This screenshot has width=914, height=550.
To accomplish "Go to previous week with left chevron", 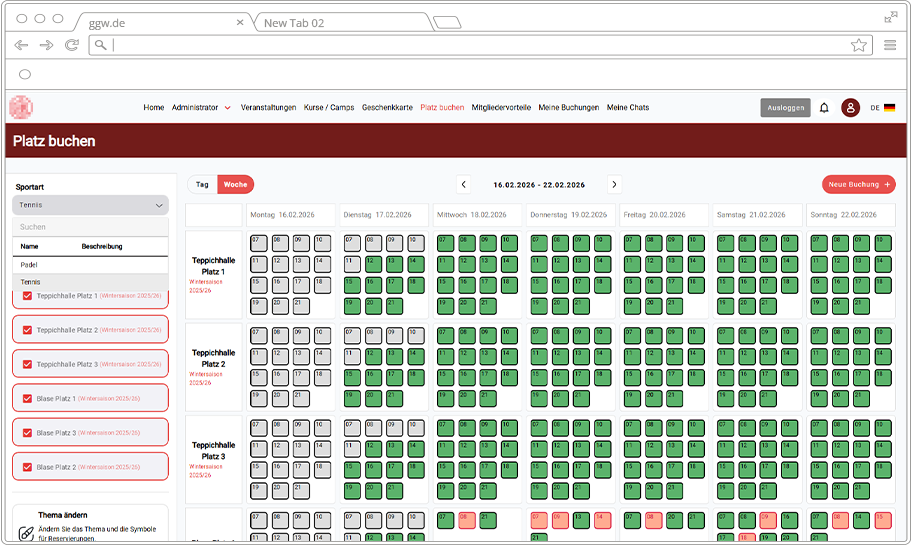I will [463, 185].
